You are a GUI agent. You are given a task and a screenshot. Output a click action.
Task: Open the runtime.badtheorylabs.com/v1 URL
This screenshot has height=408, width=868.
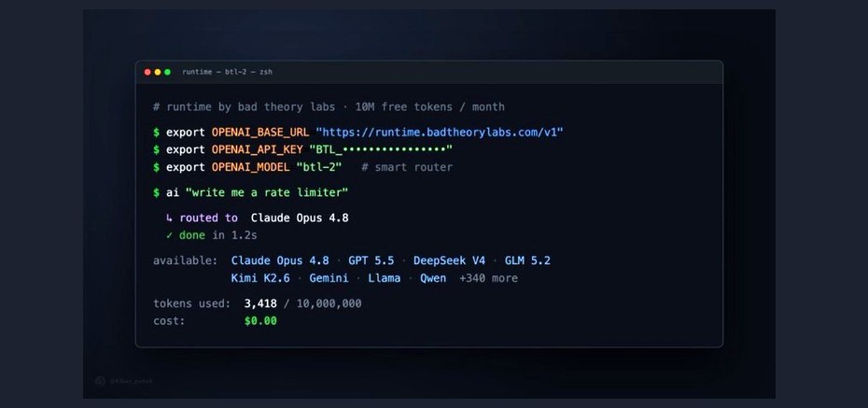click(440, 133)
